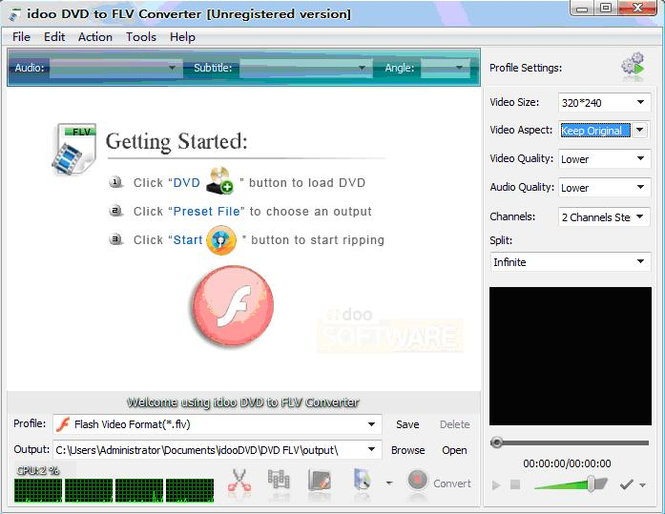This screenshot has height=514, width=665.
Task: Click the Welcome using idoo status text
Action: tap(243, 402)
